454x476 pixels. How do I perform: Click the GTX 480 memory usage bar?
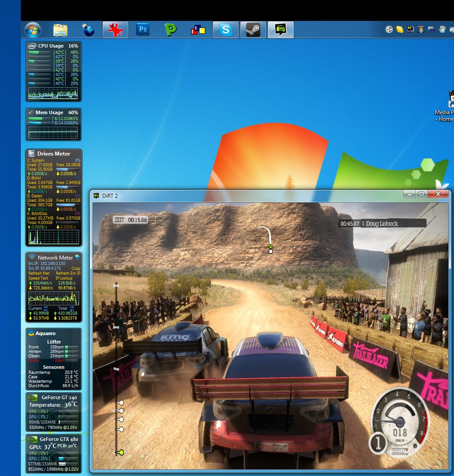tap(68, 464)
